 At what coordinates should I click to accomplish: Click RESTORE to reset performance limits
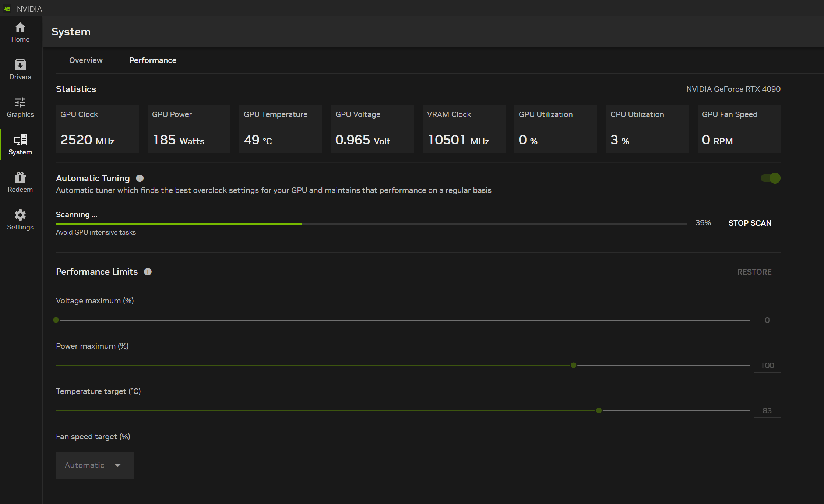pyautogui.click(x=754, y=271)
